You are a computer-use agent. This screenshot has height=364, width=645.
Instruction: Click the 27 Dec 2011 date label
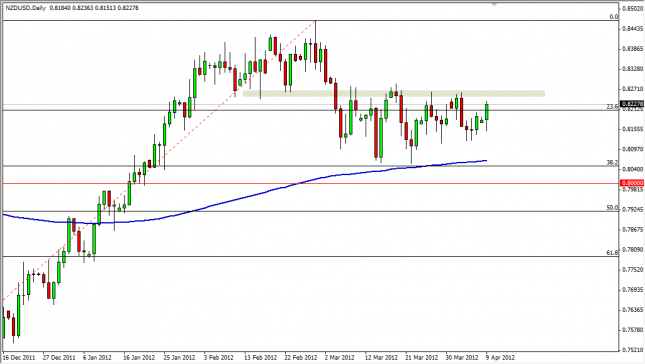point(59,358)
